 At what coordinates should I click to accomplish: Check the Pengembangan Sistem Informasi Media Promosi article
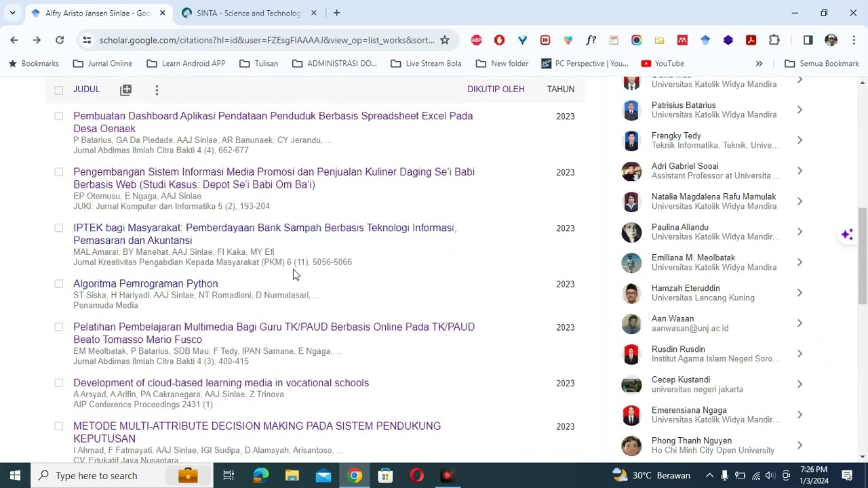click(58, 172)
